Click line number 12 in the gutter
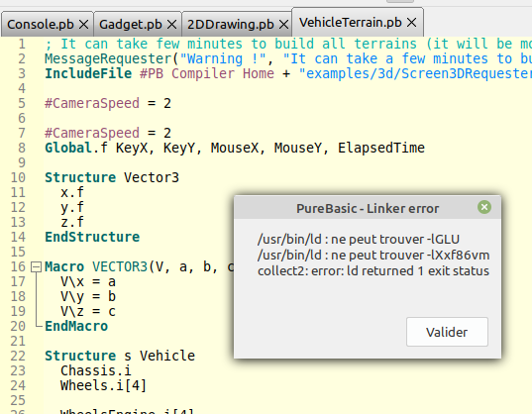532x414 pixels. 18,207
